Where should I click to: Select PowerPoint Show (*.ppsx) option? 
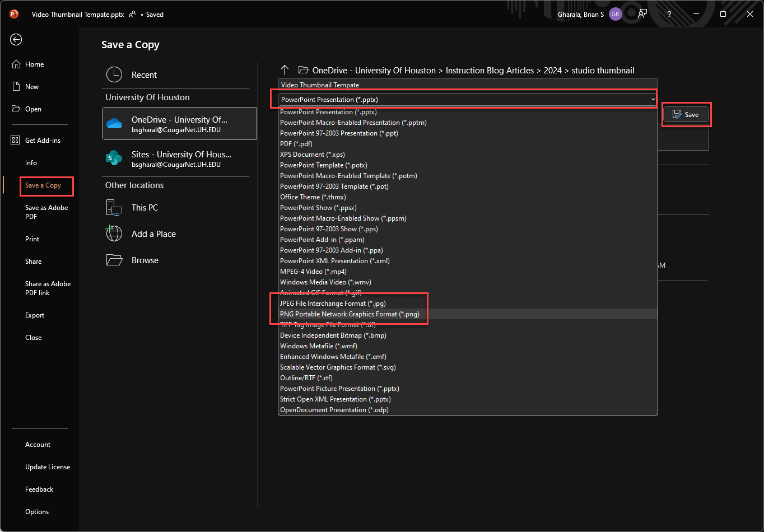[468, 208]
